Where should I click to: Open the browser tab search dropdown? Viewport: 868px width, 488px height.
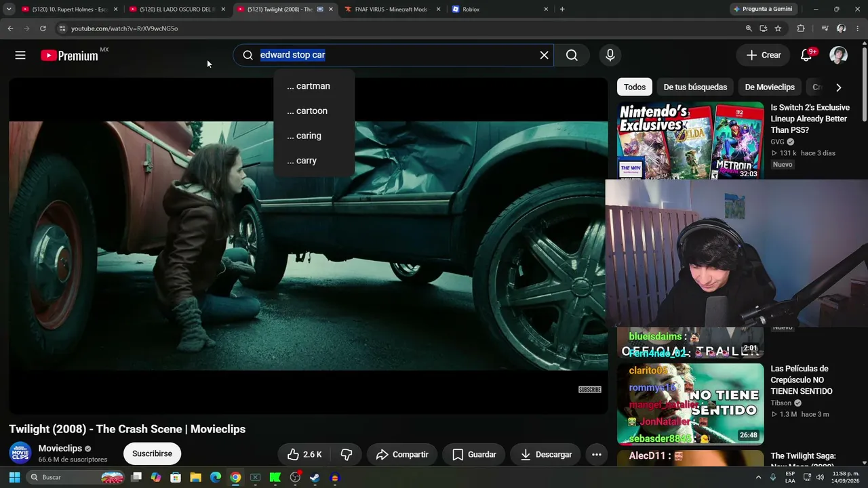[x=9, y=9]
